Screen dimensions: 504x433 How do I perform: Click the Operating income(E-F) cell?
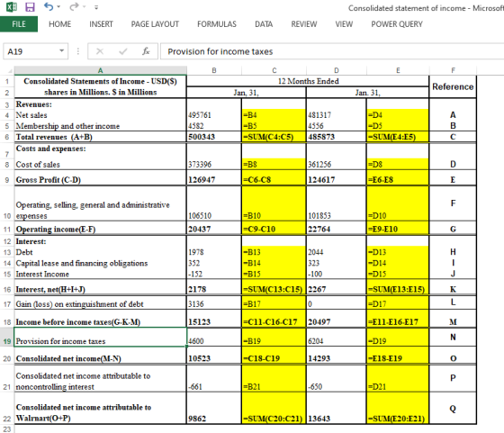(100, 229)
